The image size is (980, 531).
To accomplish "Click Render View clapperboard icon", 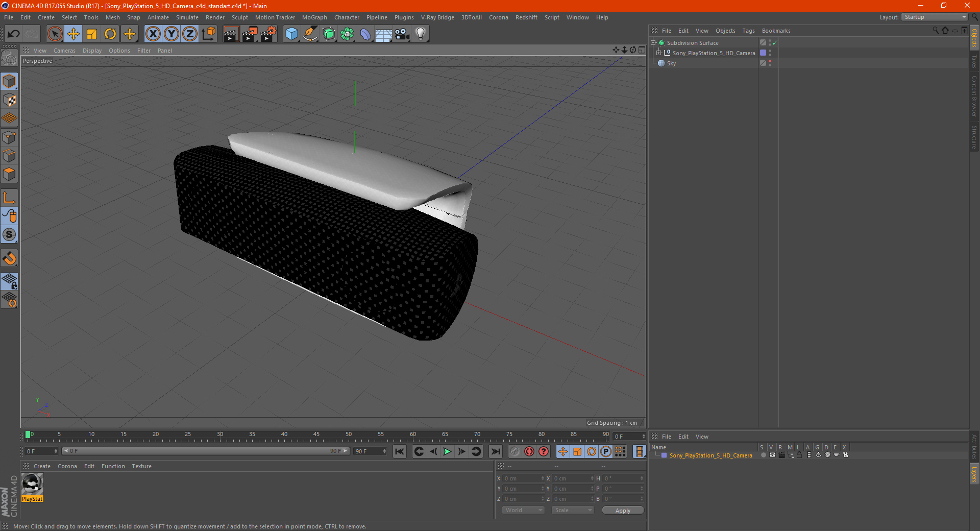I will [231, 34].
